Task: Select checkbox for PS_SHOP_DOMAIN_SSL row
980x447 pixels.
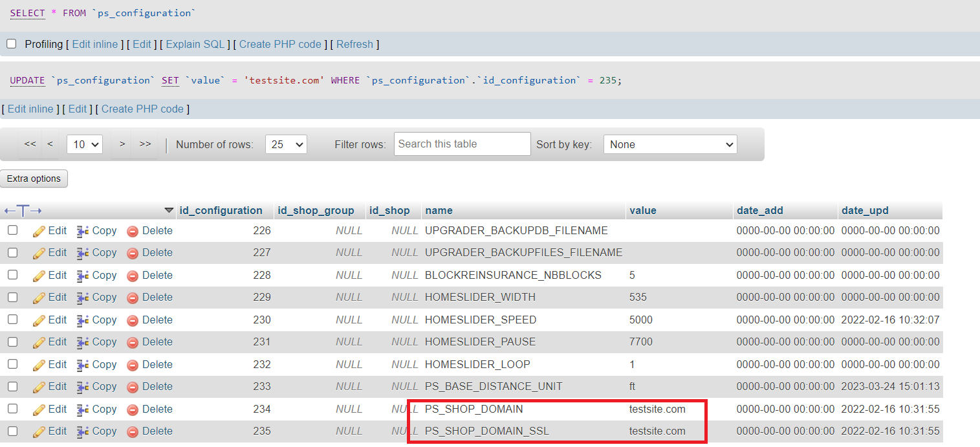Action: click(12, 431)
